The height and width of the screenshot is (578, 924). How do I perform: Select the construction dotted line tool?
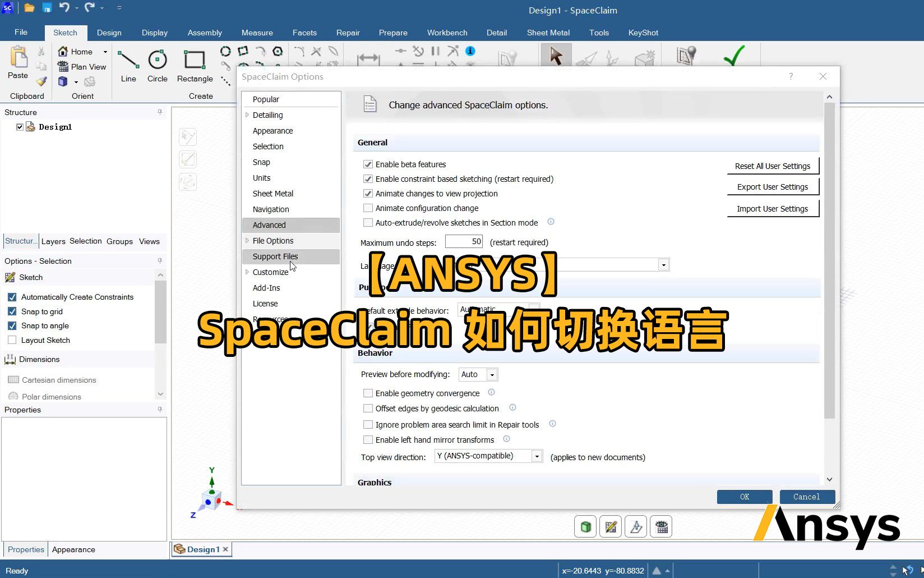225,81
